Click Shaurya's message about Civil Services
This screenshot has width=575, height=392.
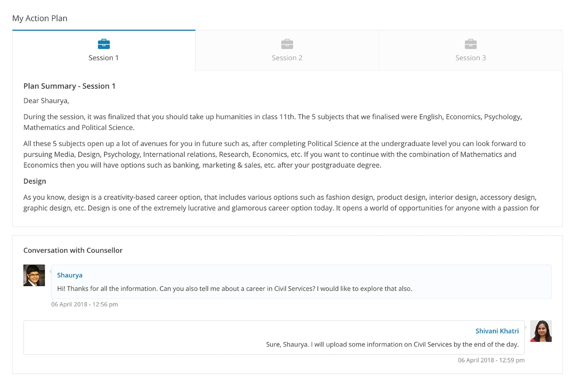point(234,289)
